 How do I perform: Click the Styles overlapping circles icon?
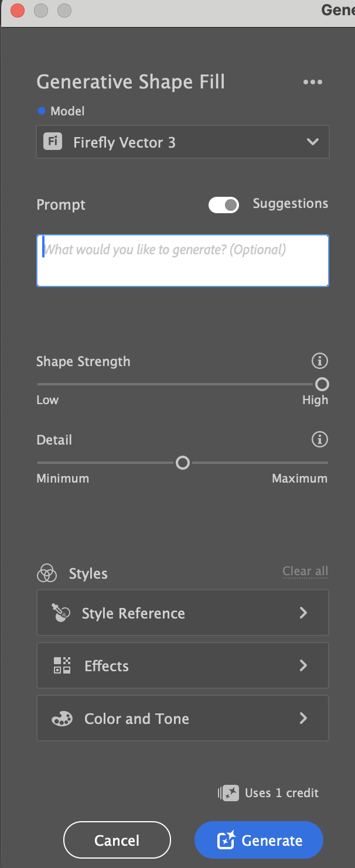pos(47,573)
